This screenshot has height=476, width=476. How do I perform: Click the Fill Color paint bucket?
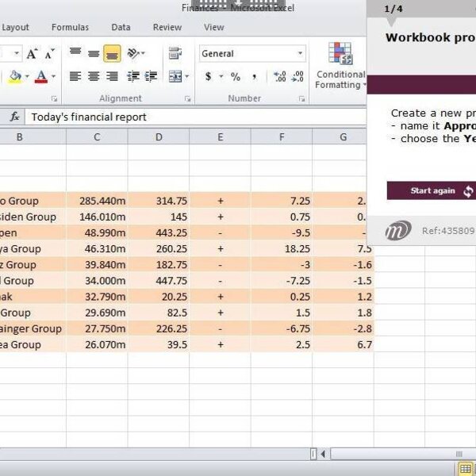coord(15,76)
